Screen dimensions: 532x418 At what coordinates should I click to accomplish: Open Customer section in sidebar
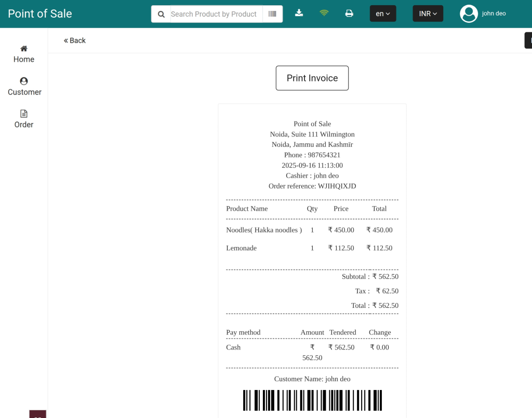[24, 87]
